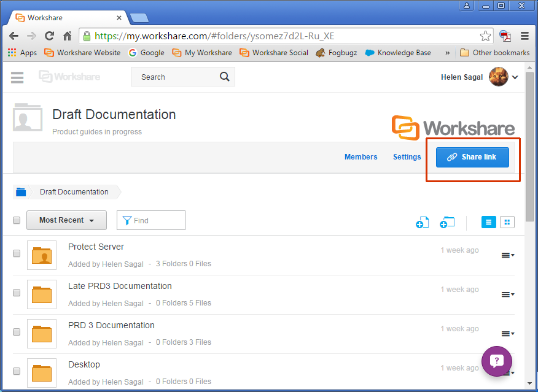Open the Most Recent sort dropdown
This screenshot has width=538, height=392.
pos(66,220)
